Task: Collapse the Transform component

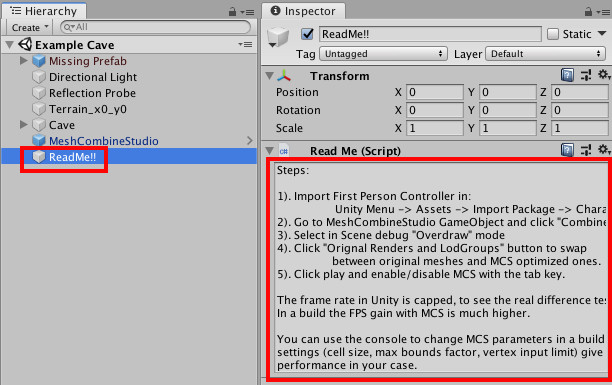Action: pos(269,75)
